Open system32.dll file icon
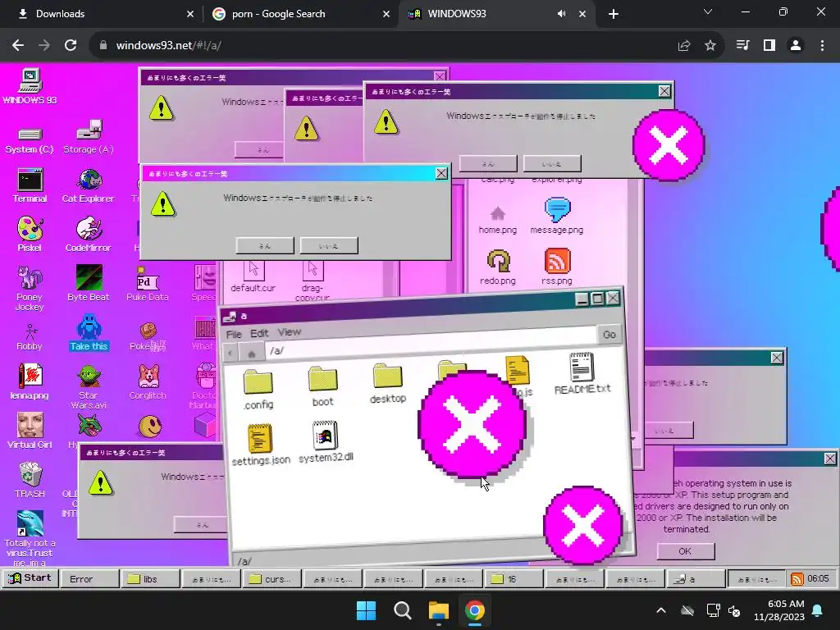 coord(326,441)
